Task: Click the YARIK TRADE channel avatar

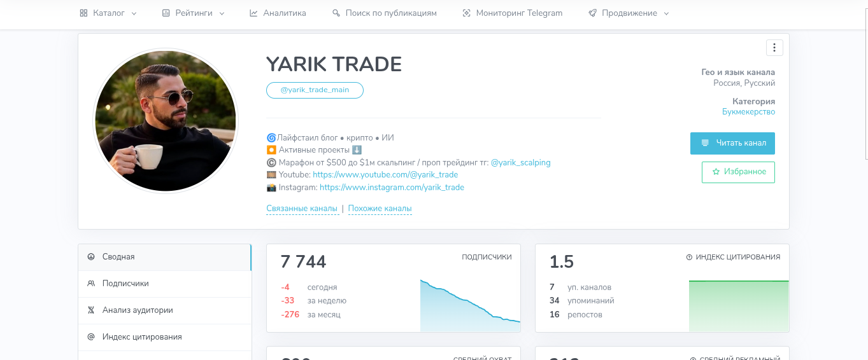Action: tap(166, 121)
